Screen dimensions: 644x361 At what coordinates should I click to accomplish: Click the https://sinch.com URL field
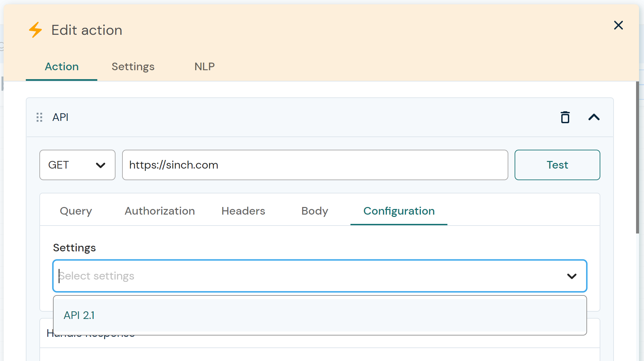tap(314, 165)
